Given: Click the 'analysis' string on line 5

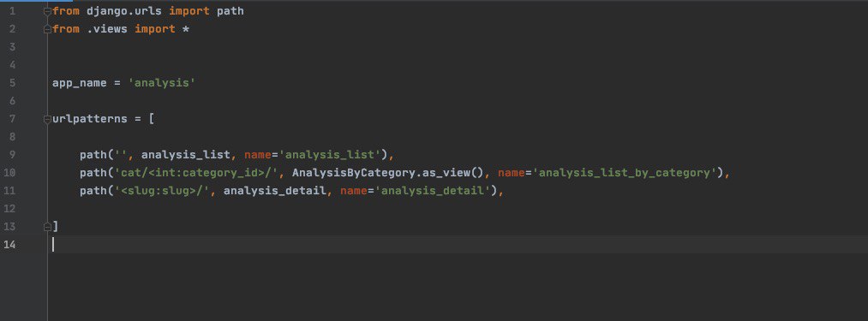Looking at the screenshot, I should tap(162, 83).
